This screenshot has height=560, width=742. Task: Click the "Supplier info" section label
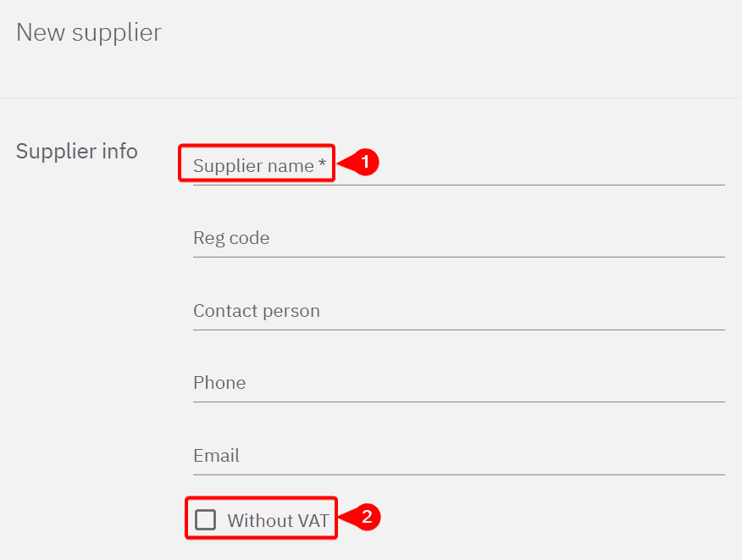(x=77, y=152)
